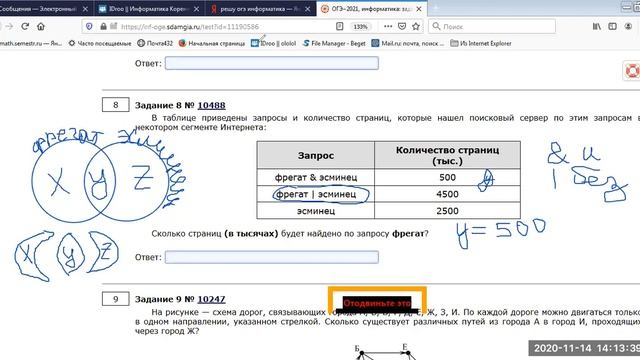Close the Сообщения tab
The image size is (640, 360).
[85, 9]
